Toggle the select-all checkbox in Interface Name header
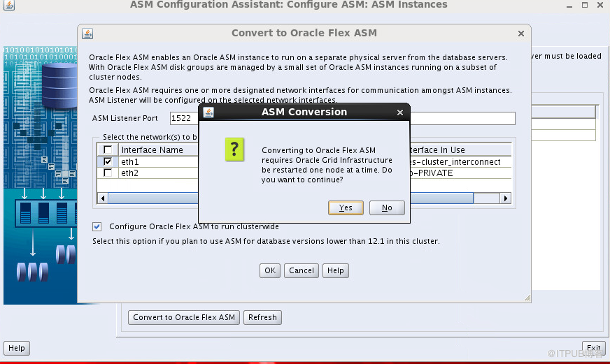 click(108, 150)
